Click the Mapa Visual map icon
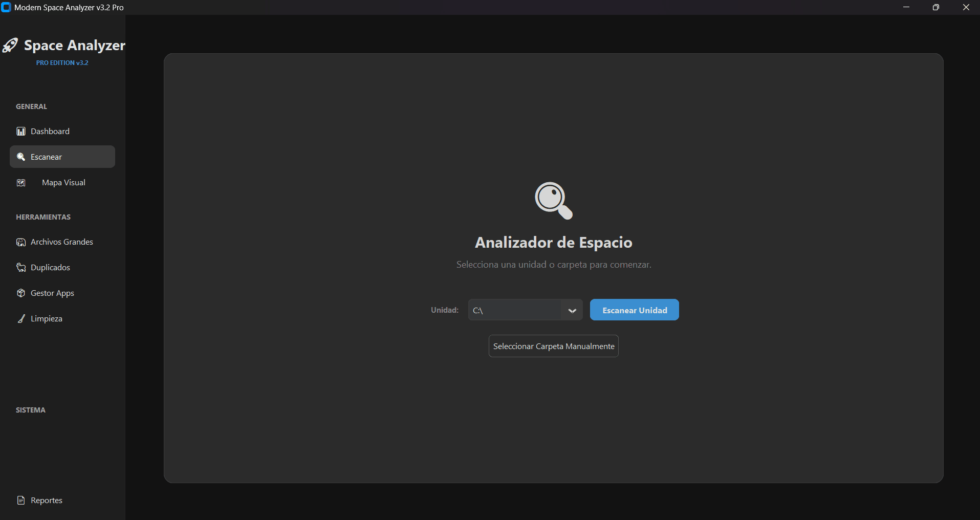This screenshot has height=520, width=980. 21,183
